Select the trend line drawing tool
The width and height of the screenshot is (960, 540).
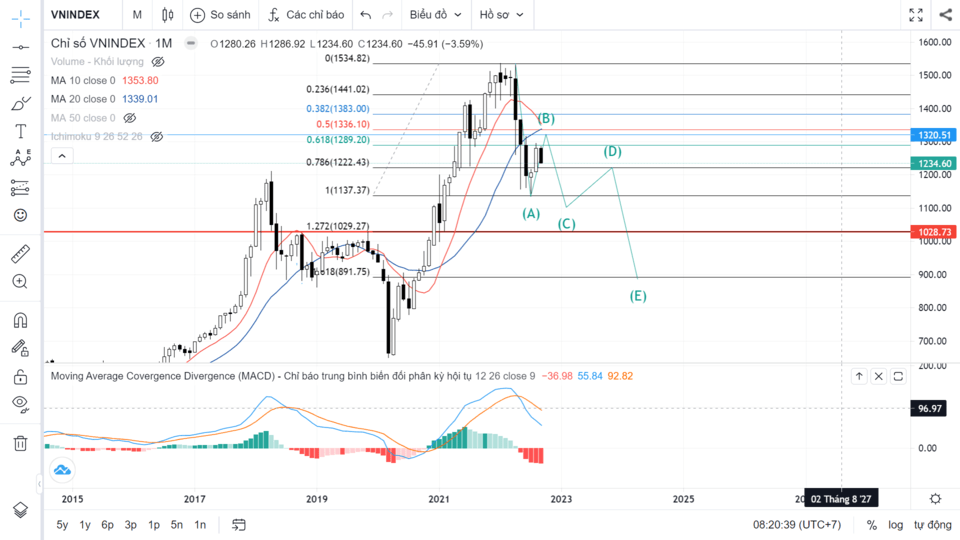click(20, 47)
